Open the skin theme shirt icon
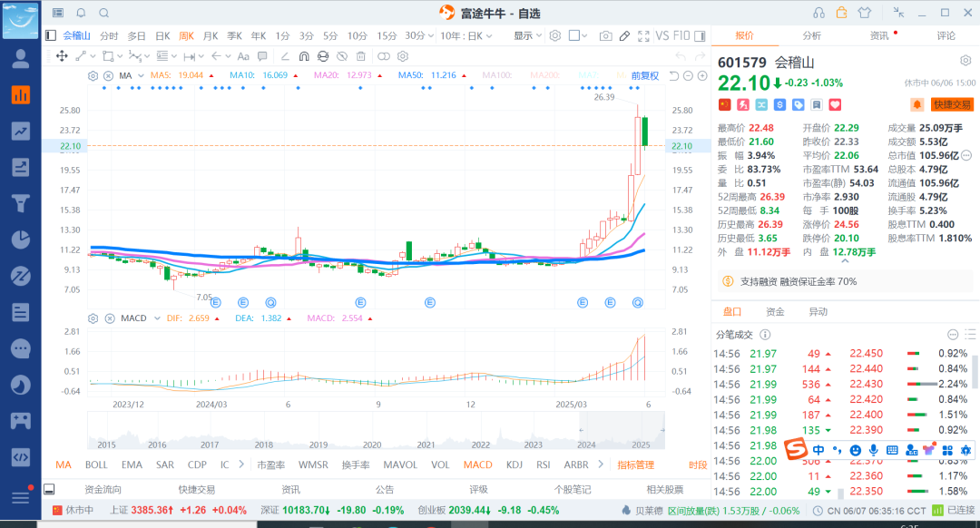Viewport: 980px width, 528px height. 865,13
